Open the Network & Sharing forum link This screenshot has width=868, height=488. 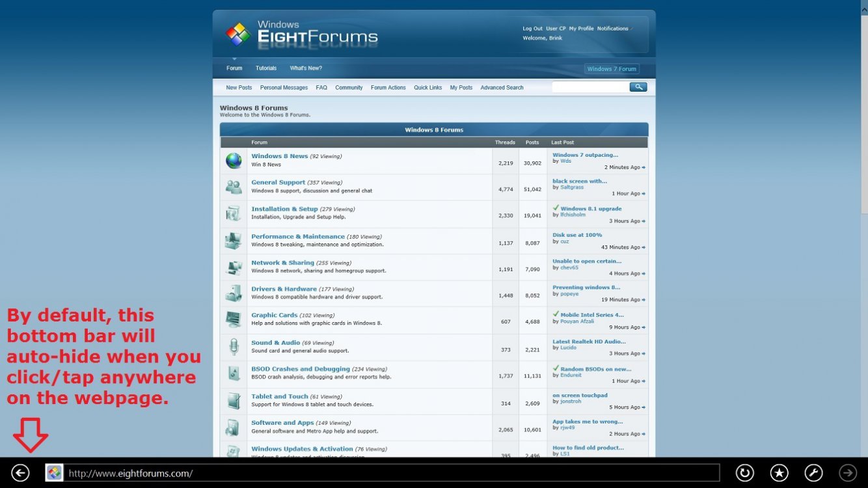[282, 263]
